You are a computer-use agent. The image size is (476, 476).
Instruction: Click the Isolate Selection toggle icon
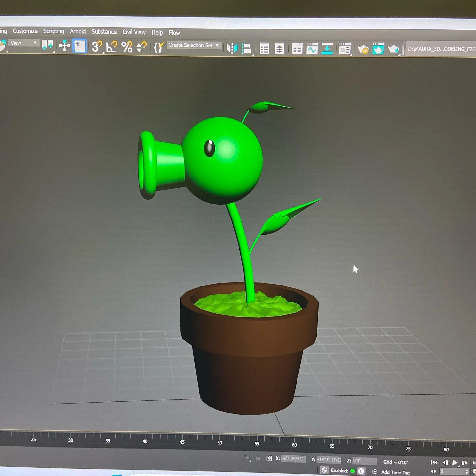click(247, 458)
